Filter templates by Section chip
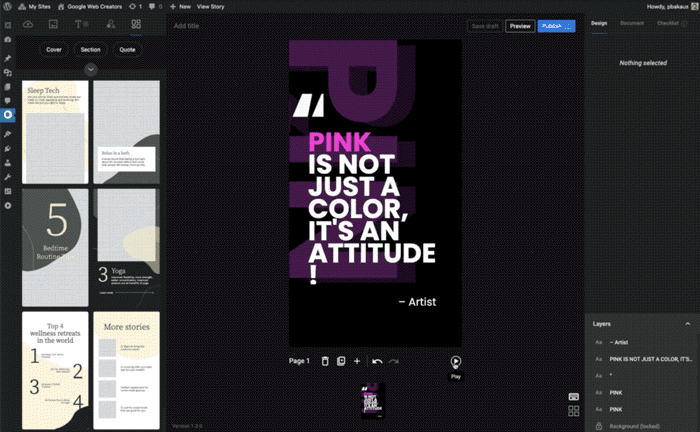The width and height of the screenshot is (700, 432). tap(90, 49)
